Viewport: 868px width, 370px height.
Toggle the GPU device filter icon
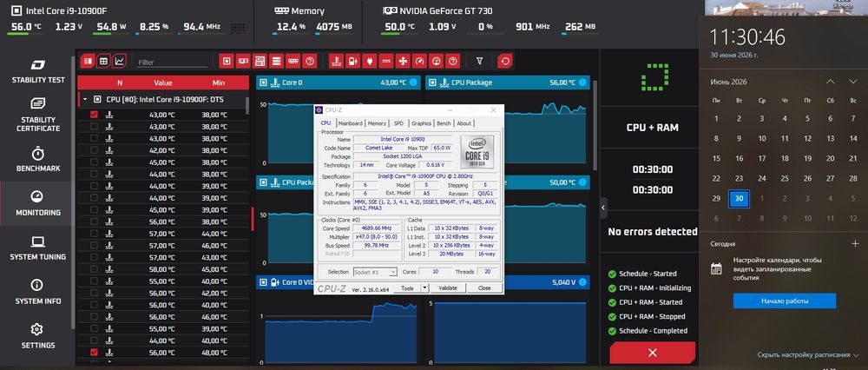242,61
